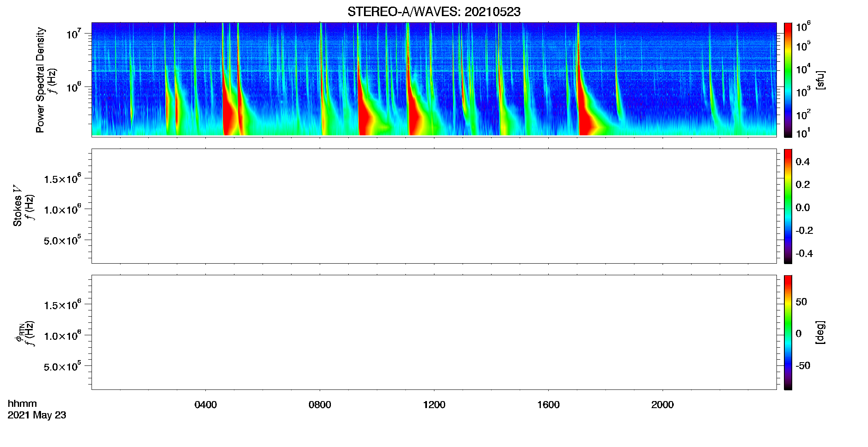Click the 2000 time axis label
868x447 pixels.
[662, 405]
